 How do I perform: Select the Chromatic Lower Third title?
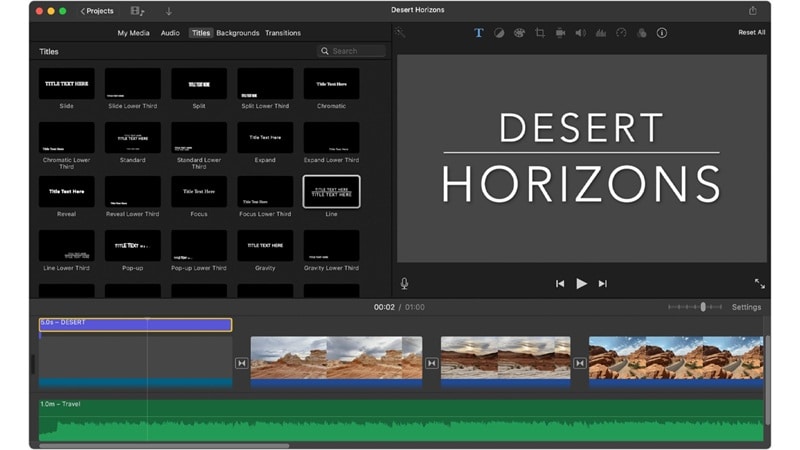66,138
